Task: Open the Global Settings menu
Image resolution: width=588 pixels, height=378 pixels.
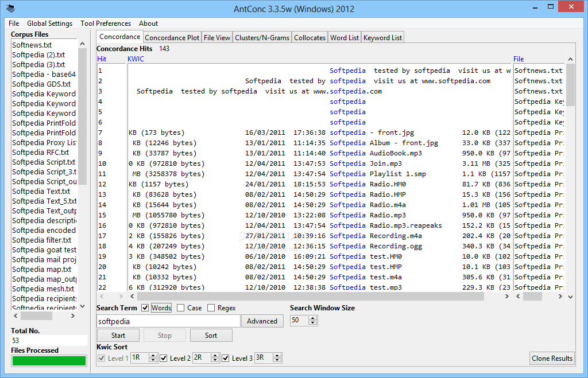Action: coord(49,23)
